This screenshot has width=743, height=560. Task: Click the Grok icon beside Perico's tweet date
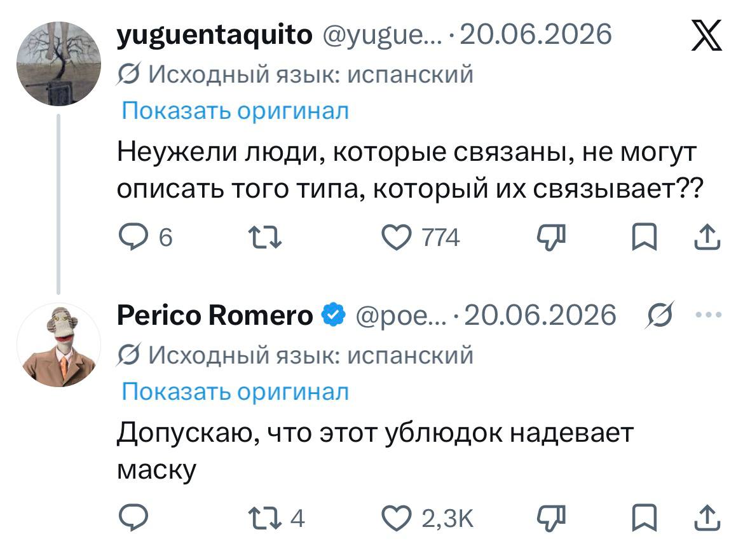click(x=660, y=314)
